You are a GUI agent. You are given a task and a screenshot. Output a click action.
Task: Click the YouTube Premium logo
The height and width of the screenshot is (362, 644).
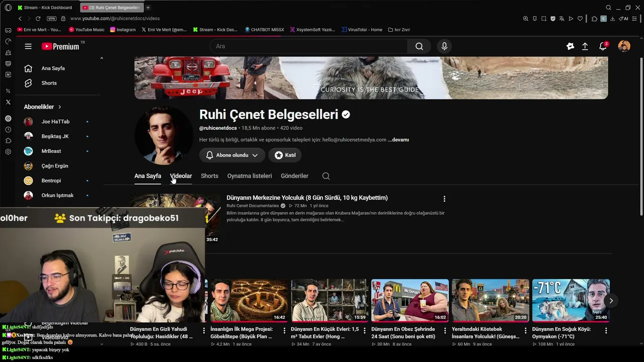(61, 46)
